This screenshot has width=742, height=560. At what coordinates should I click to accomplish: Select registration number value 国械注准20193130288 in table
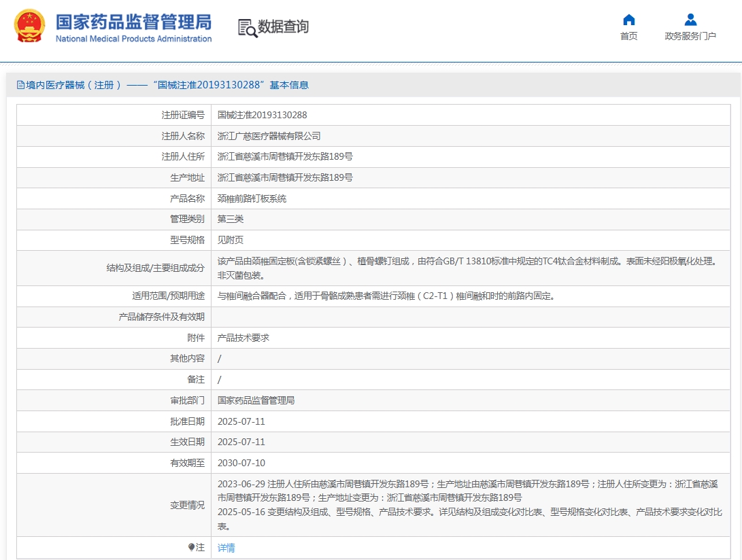(x=262, y=115)
